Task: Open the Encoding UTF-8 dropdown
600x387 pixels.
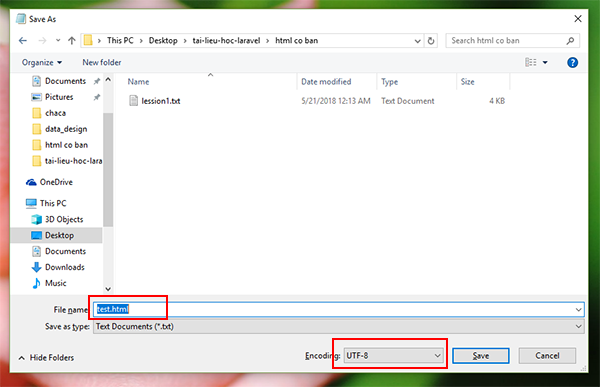Action: pyautogui.click(x=394, y=356)
